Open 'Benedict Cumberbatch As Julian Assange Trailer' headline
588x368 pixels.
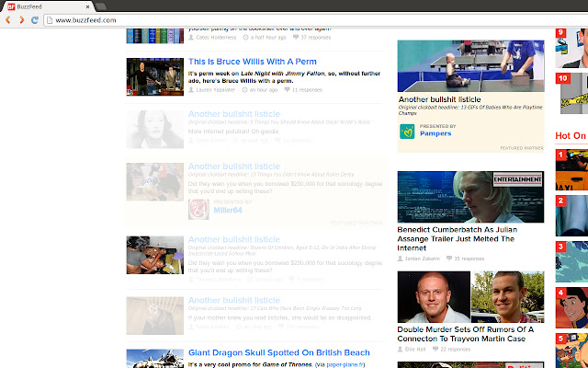[x=458, y=239]
